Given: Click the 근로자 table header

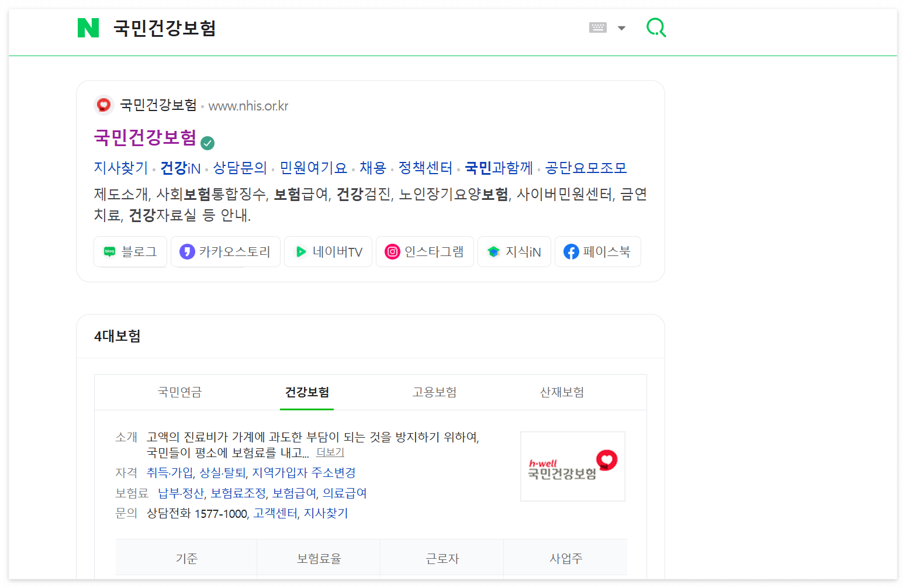Looking at the screenshot, I should (442, 558).
